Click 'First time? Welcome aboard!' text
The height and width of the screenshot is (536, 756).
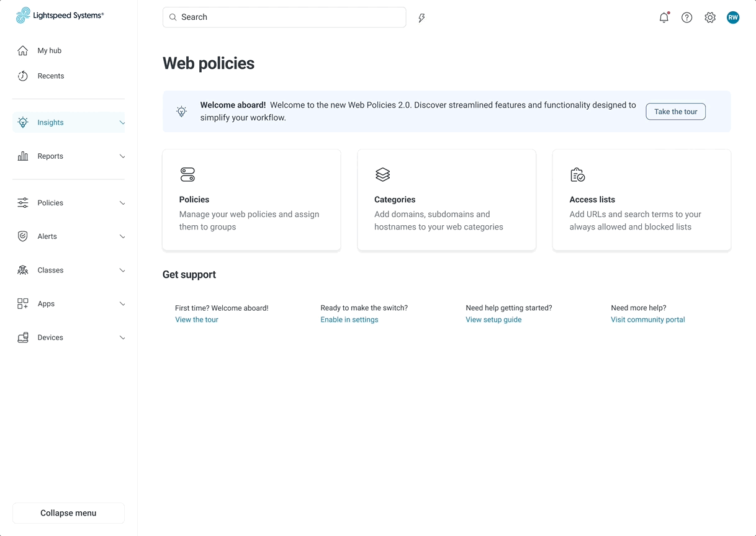[222, 308]
